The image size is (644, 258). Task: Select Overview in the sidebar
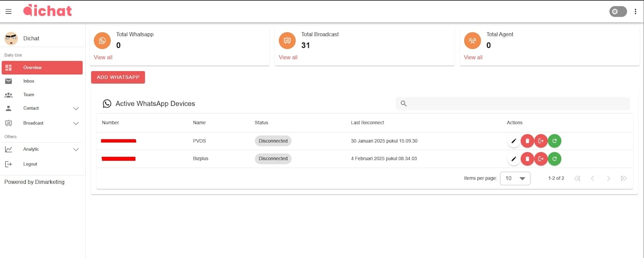pyautogui.click(x=42, y=67)
